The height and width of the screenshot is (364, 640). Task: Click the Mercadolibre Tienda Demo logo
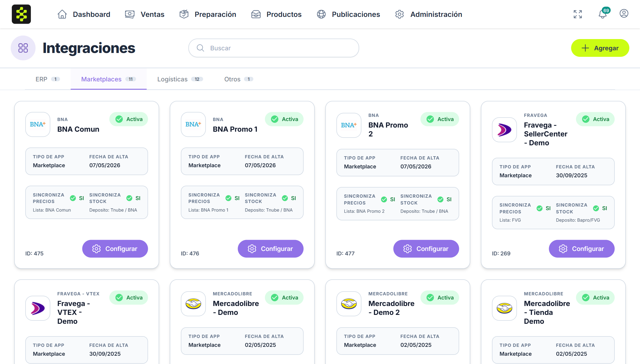(x=504, y=308)
